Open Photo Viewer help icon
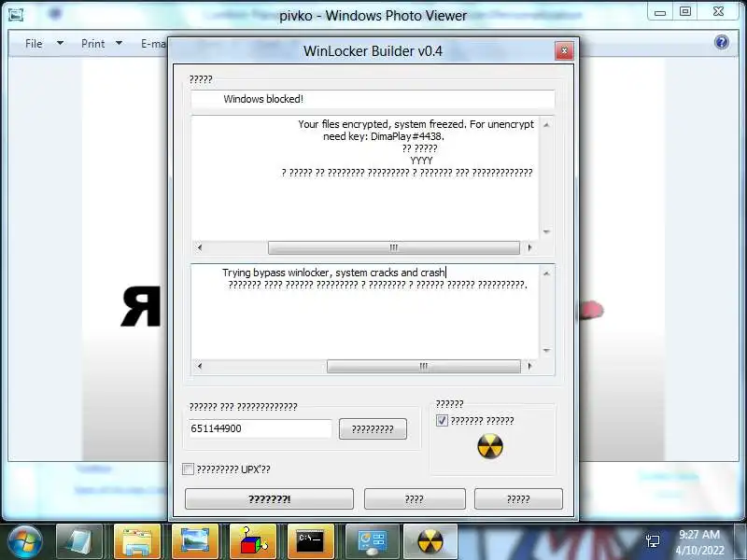The width and height of the screenshot is (747, 560). click(722, 42)
